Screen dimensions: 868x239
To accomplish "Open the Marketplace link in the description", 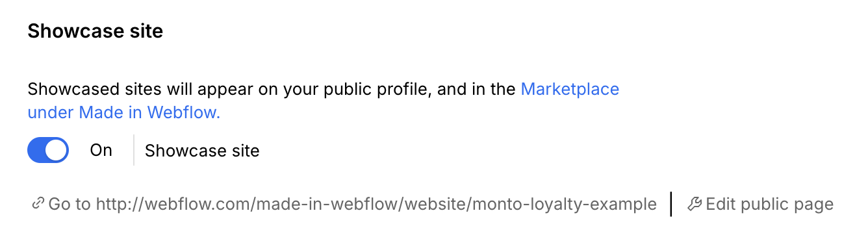I will click(x=570, y=89).
